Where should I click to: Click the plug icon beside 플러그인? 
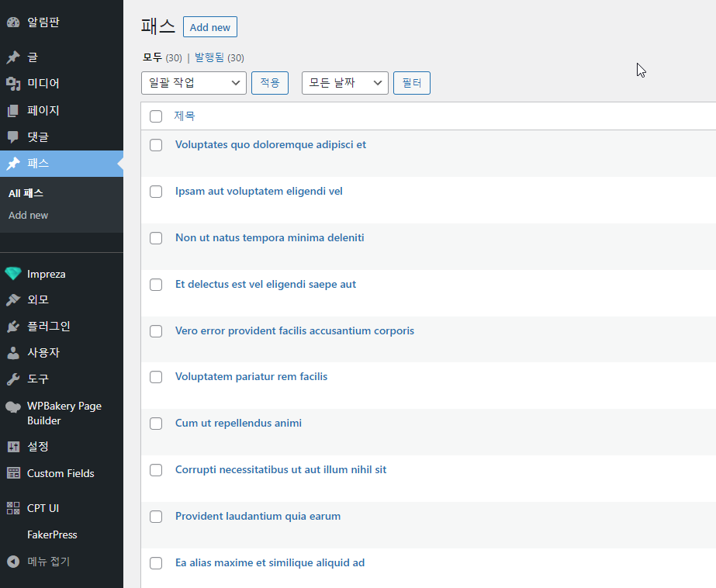tap(13, 327)
